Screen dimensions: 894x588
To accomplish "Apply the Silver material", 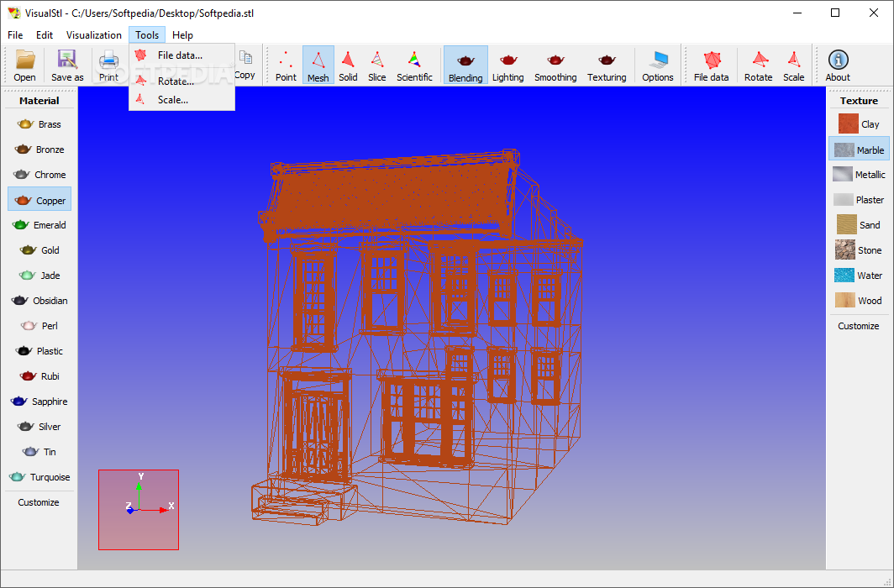I will [x=39, y=426].
